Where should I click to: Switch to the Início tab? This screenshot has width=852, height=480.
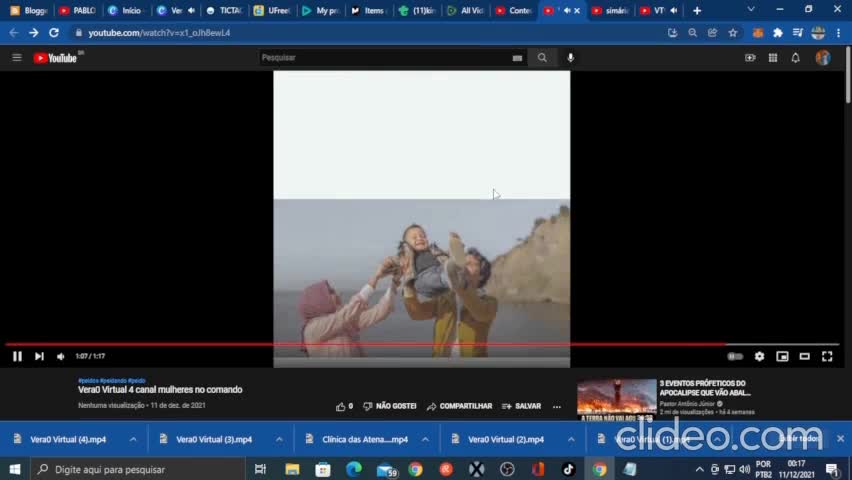point(126,10)
